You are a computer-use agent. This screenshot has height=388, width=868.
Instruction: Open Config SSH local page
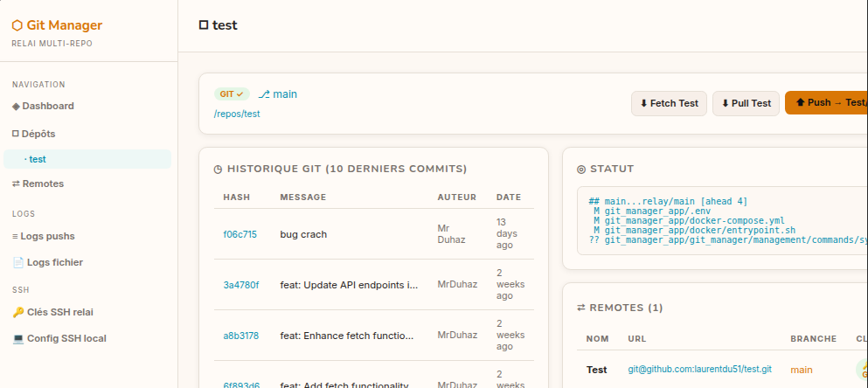coord(59,338)
